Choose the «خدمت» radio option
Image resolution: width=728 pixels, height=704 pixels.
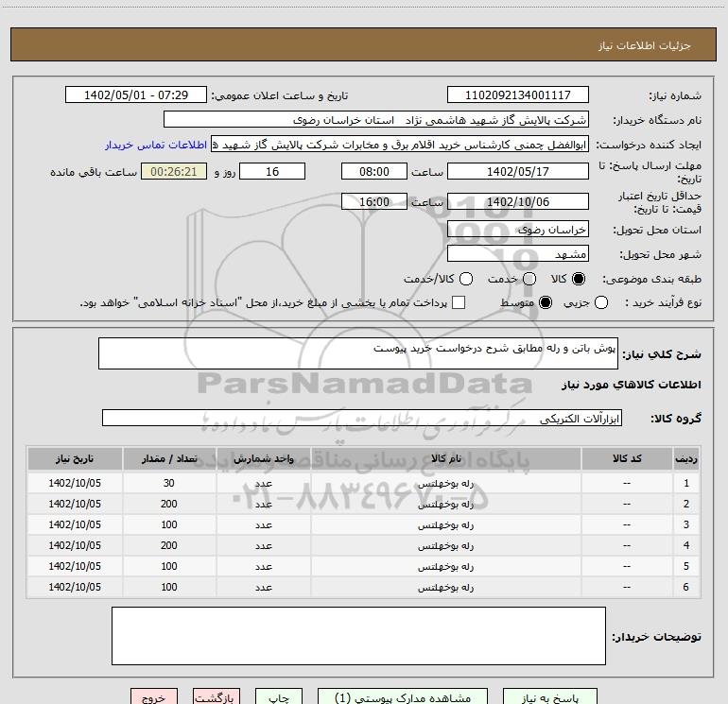pyautogui.click(x=529, y=280)
